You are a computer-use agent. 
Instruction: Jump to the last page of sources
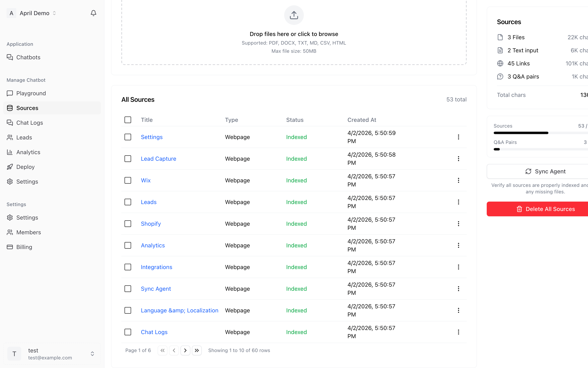[197, 350]
